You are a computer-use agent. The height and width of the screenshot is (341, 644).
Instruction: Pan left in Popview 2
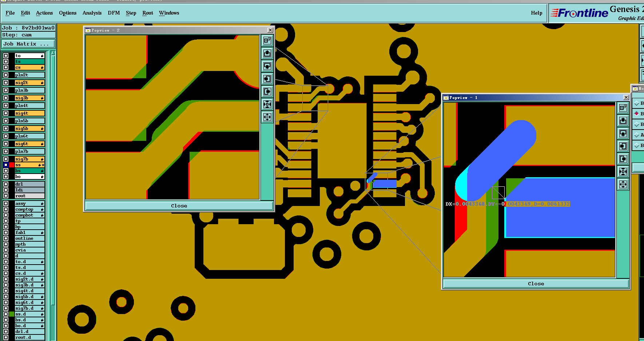coord(267,79)
